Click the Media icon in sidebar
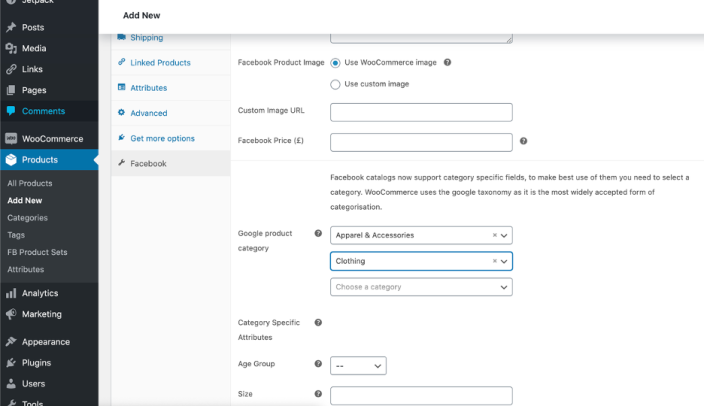This screenshot has width=704, height=406. 11,48
